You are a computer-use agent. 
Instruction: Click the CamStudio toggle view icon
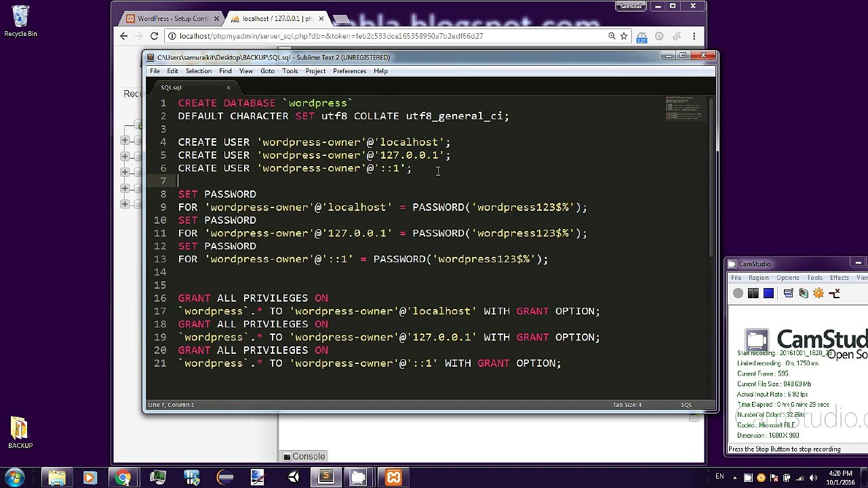coord(788,293)
